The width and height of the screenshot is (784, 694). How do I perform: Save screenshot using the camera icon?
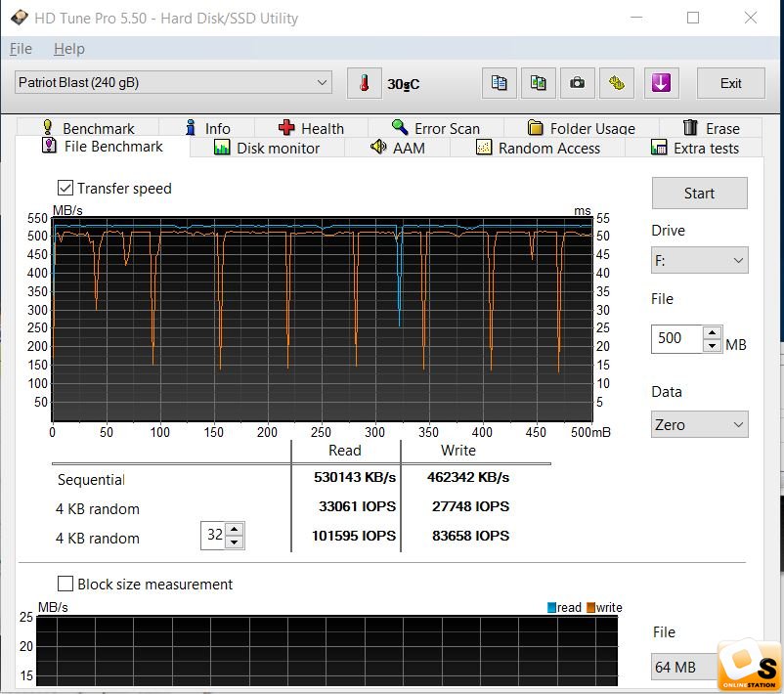(x=578, y=83)
